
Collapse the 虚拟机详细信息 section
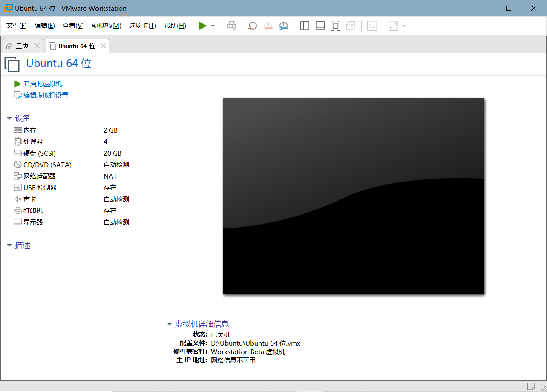tap(170, 324)
